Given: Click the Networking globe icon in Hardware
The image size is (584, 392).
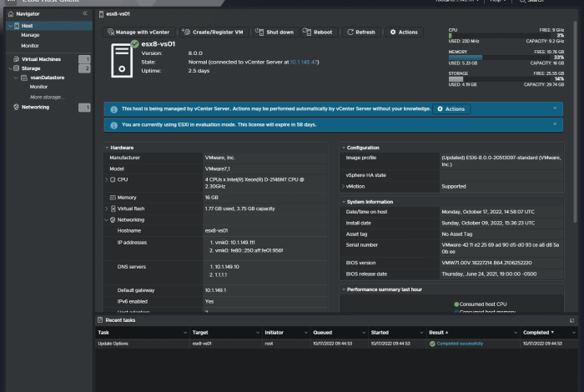Looking at the screenshot, I should (113, 220).
